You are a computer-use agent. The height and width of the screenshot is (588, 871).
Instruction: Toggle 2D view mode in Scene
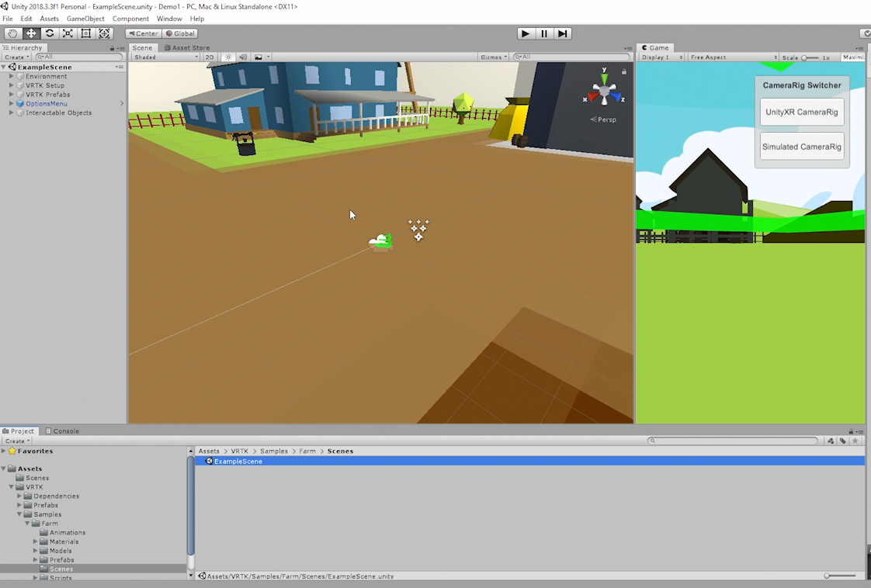click(210, 57)
